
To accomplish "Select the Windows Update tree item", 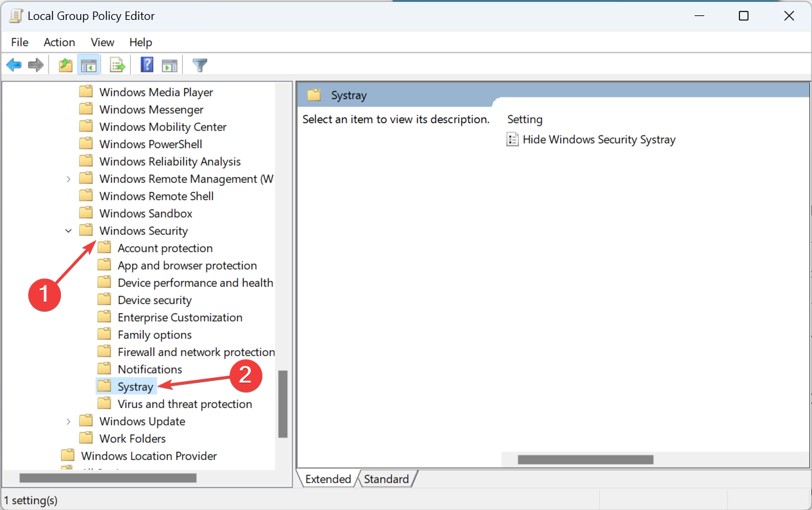I will click(142, 421).
